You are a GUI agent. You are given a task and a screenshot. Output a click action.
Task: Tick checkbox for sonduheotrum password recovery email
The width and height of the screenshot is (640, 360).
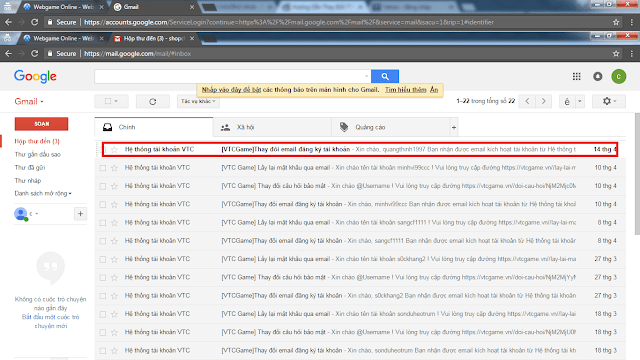click(103, 314)
